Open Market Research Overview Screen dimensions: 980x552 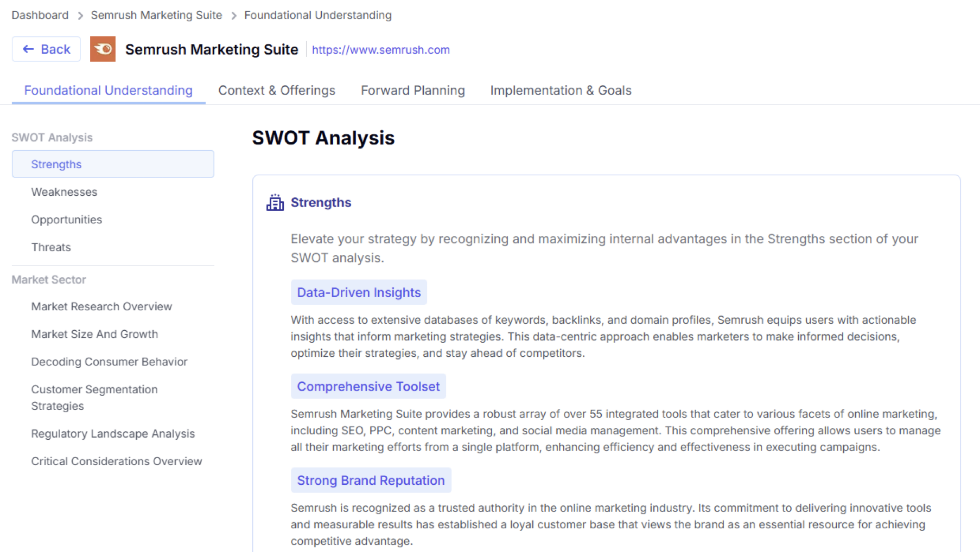[x=101, y=306]
